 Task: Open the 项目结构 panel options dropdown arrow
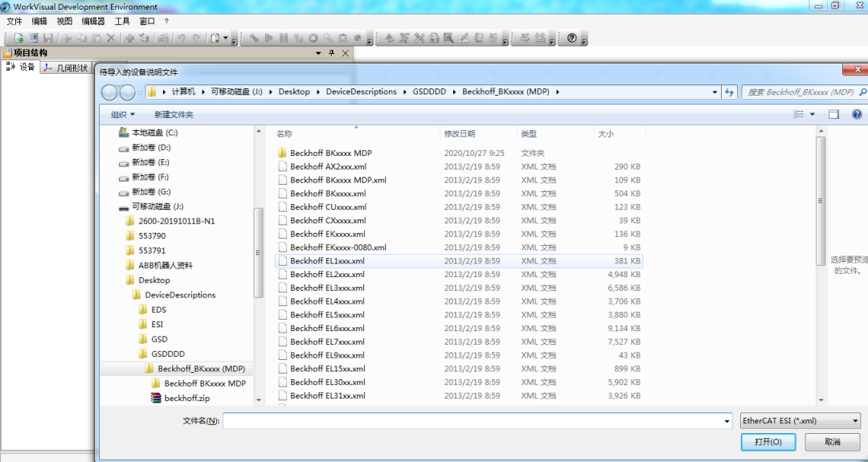coord(318,53)
